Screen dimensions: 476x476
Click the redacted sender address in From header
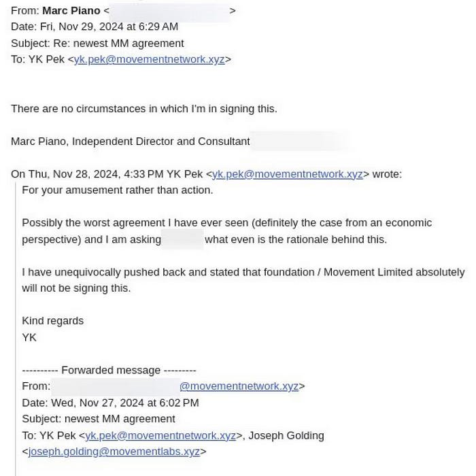(169, 12)
